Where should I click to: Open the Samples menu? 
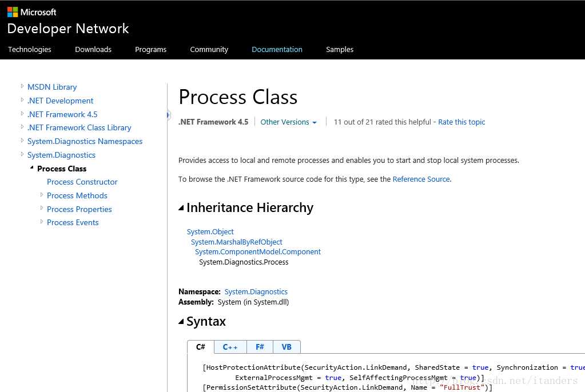[x=340, y=49]
